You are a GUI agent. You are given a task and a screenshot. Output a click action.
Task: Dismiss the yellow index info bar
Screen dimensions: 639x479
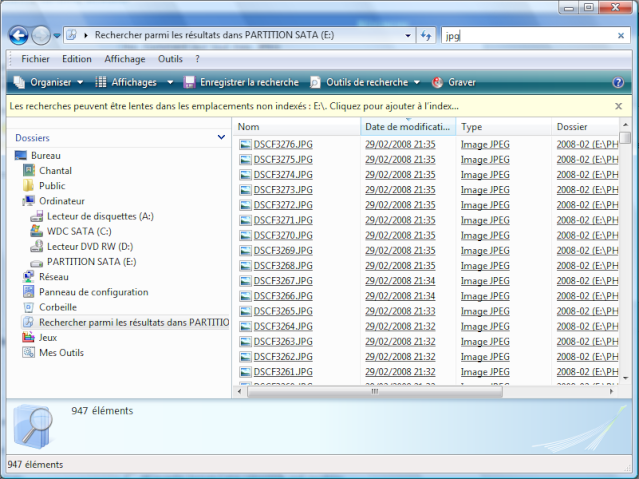[x=618, y=106]
